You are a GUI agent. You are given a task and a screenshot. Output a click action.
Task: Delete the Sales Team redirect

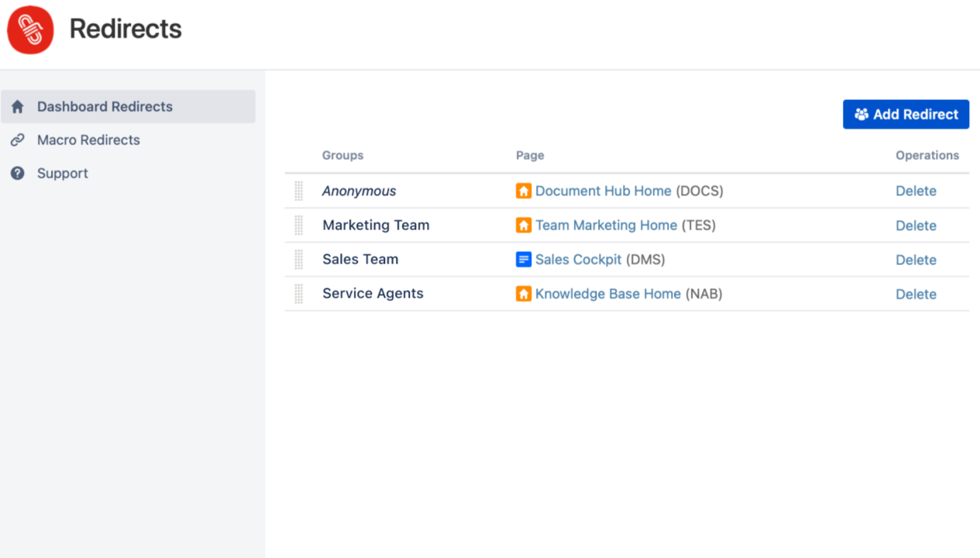[x=916, y=260]
